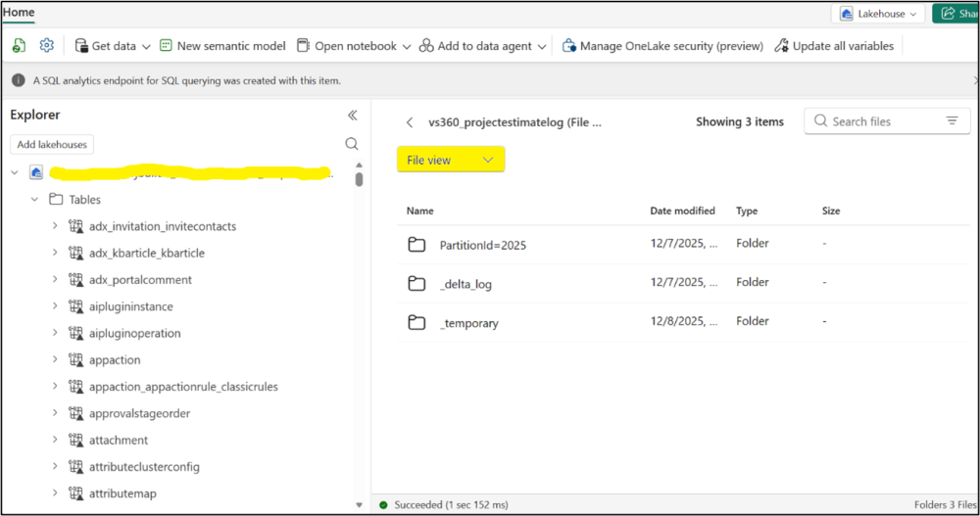Click Manage OneLake security (preview)

(661, 46)
